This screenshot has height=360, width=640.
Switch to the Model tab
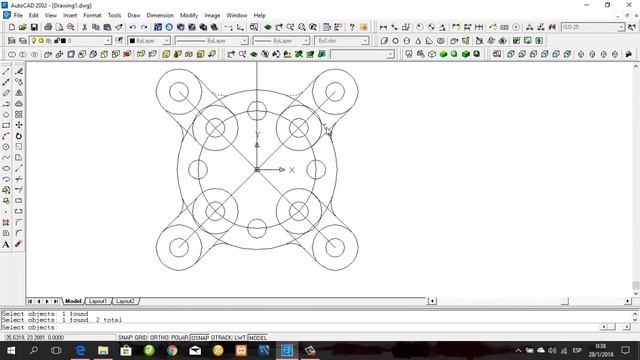(x=73, y=301)
